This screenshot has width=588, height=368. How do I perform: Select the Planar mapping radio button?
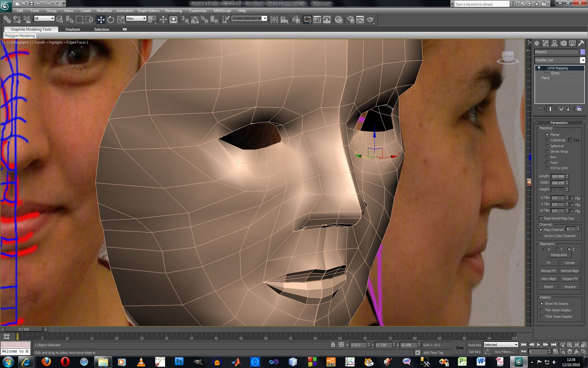pos(547,134)
